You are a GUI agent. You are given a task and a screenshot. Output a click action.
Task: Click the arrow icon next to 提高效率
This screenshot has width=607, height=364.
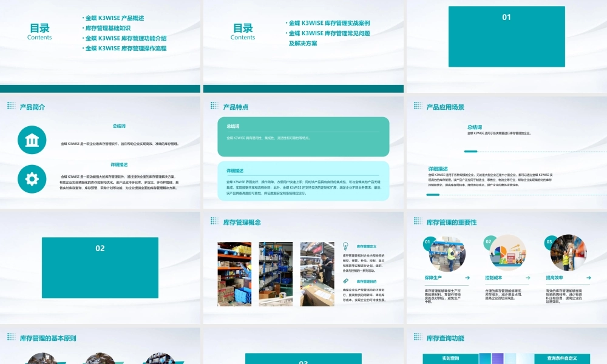pyautogui.click(x=588, y=278)
